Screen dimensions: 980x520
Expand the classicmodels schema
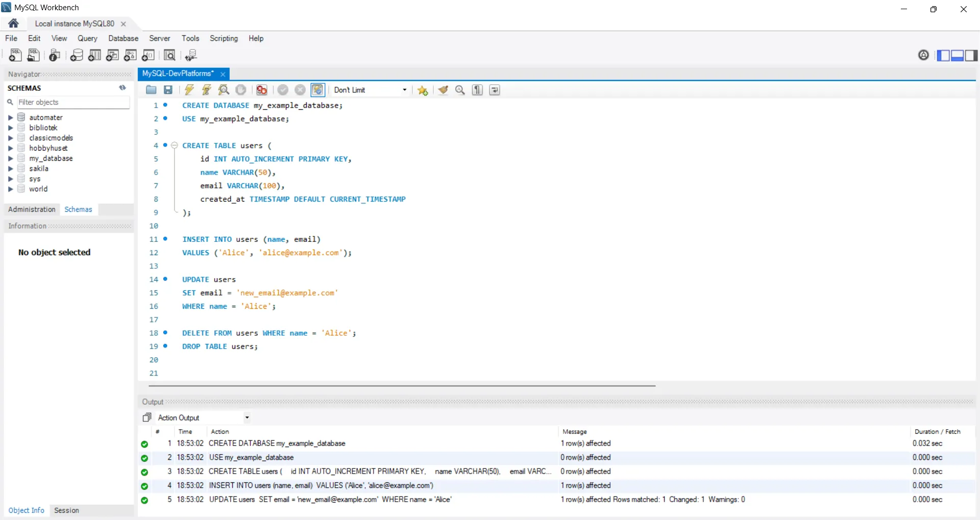click(x=10, y=138)
